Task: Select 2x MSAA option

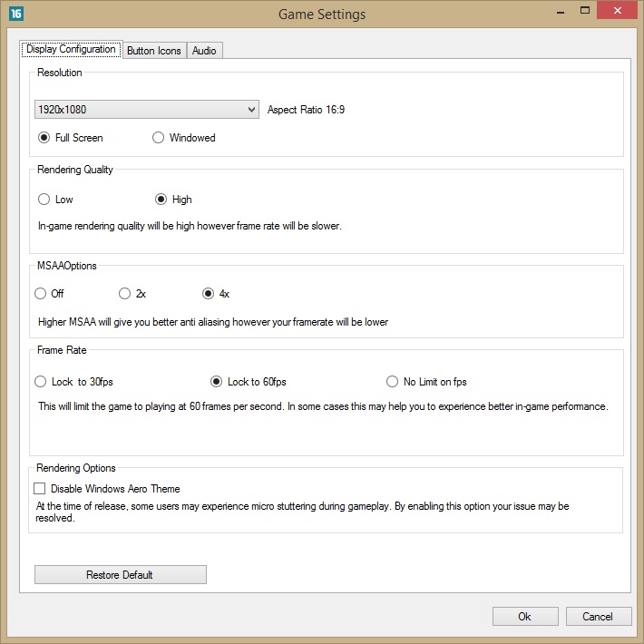Action: 125,294
